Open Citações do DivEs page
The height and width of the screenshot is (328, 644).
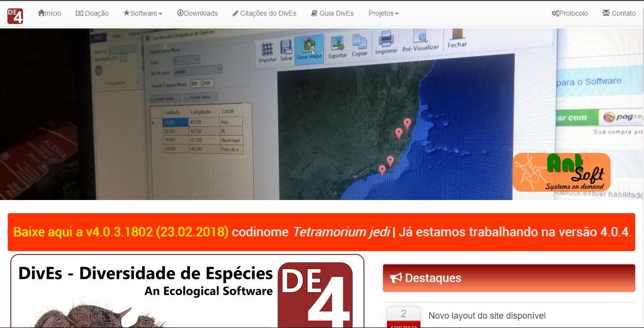click(264, 13)
